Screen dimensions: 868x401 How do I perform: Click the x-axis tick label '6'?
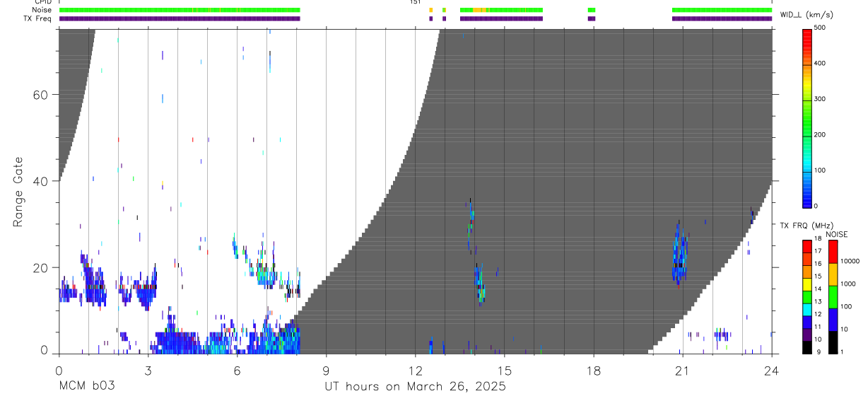point(237,371)
